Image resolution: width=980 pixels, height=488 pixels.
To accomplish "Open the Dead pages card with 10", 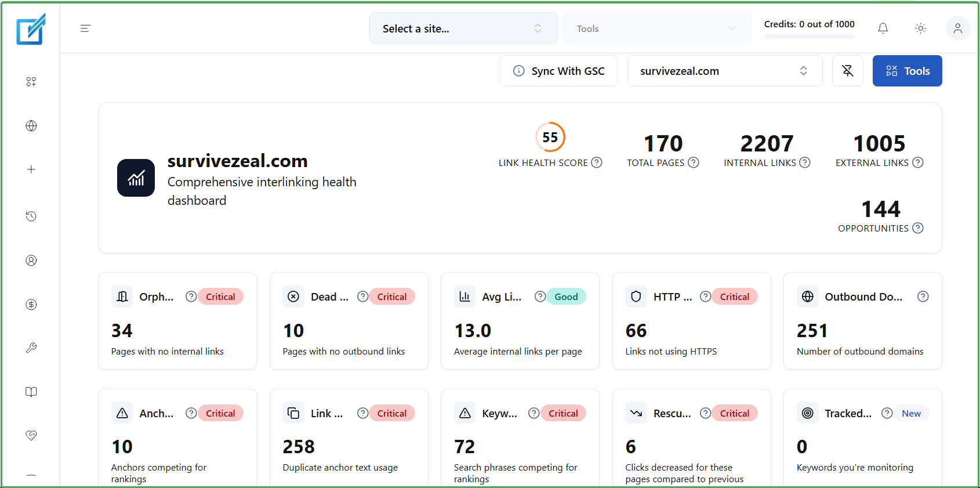I will pos(349,321).
